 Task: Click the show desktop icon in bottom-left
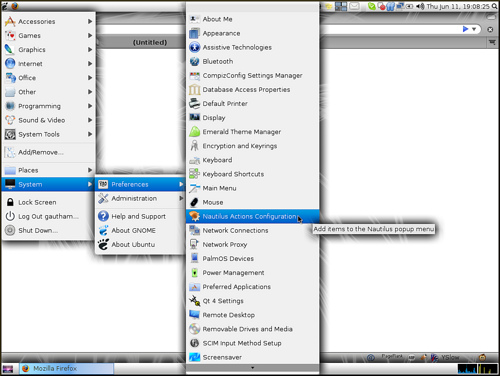[8, 369]
